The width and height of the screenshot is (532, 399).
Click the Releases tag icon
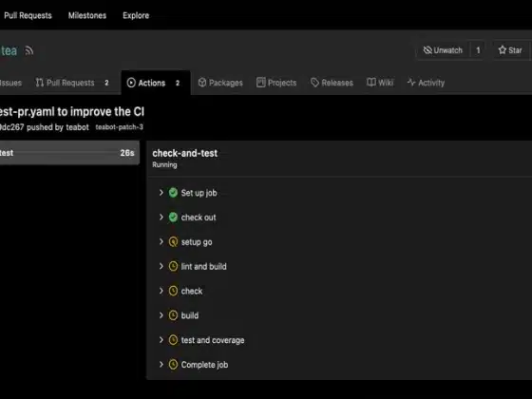tap(314, 83)
